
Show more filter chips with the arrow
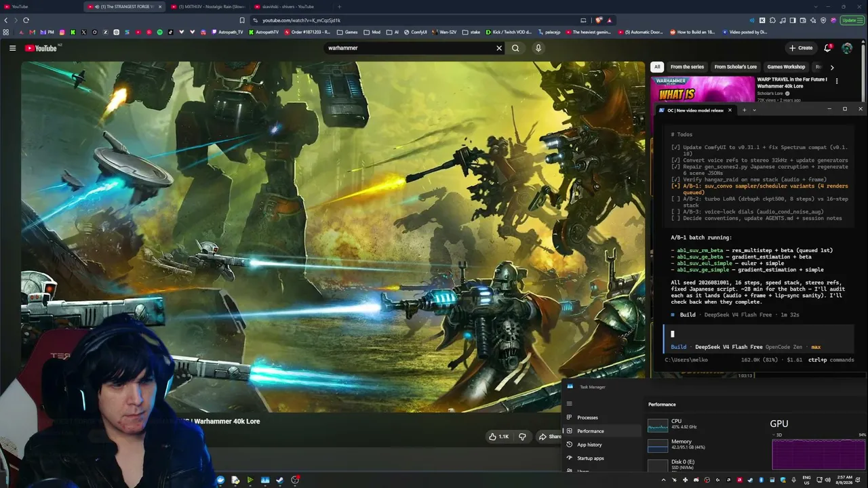pyautogui.click(x=832, y=67)
